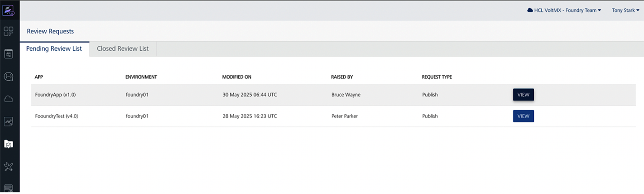Click the bottom-most sidebar icon
The height and width of the screenshot is (194, 644).
(9, 188)
